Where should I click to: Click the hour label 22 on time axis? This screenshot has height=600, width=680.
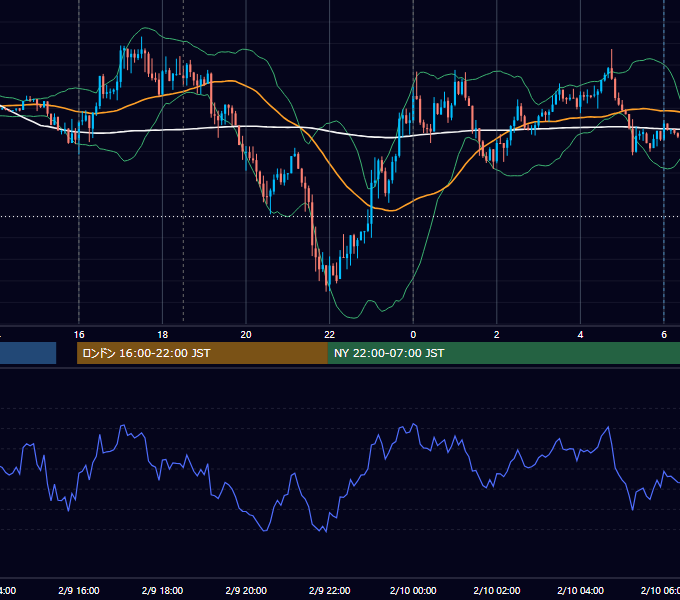[330, 335]
